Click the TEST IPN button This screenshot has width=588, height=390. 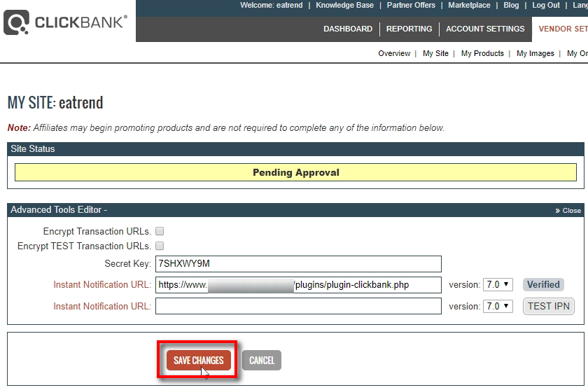(x=549, y=307)
